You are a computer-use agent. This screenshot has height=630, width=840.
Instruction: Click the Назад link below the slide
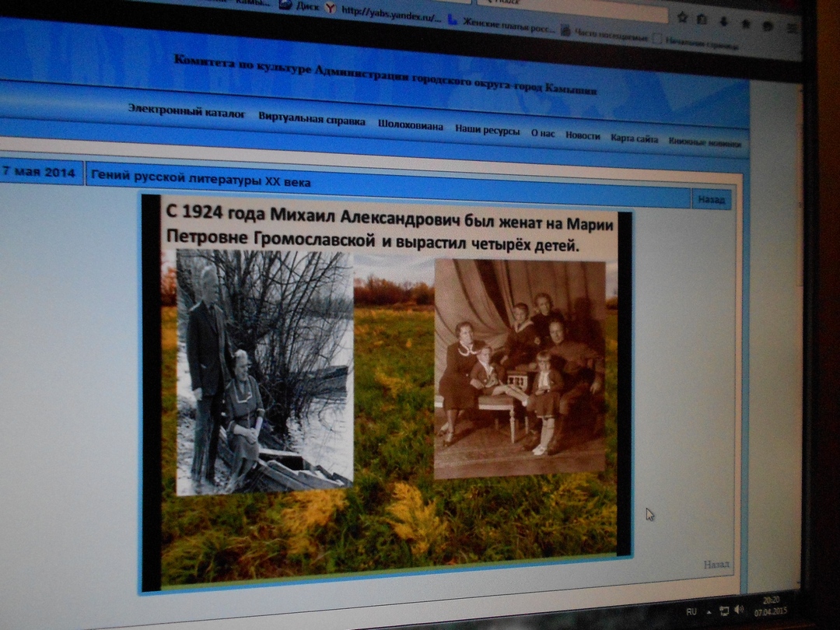pos(716,564)
